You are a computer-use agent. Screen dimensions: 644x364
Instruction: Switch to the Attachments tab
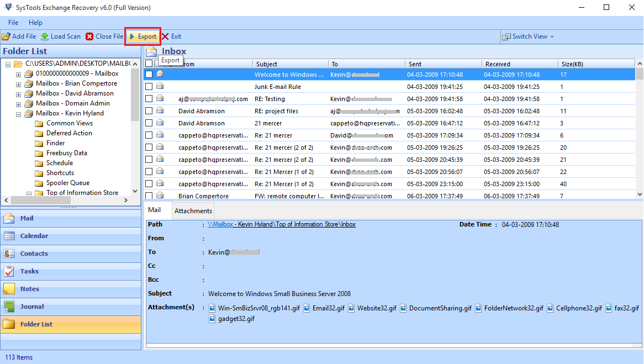(x=193, y=211)
